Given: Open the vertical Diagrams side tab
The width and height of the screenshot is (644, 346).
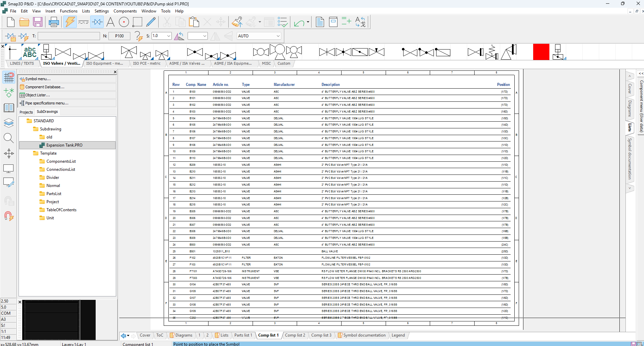Looking at the screenshot, I should [630, 108].
